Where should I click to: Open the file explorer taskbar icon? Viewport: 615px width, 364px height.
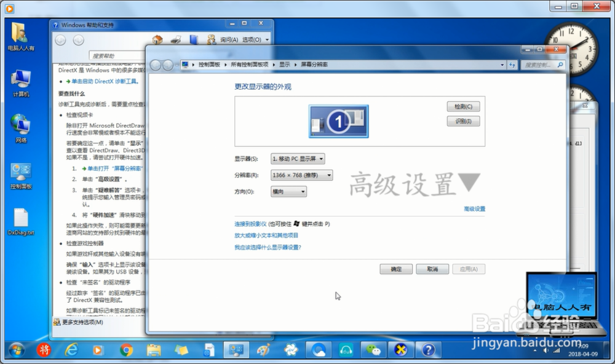[x=154, y=349]
